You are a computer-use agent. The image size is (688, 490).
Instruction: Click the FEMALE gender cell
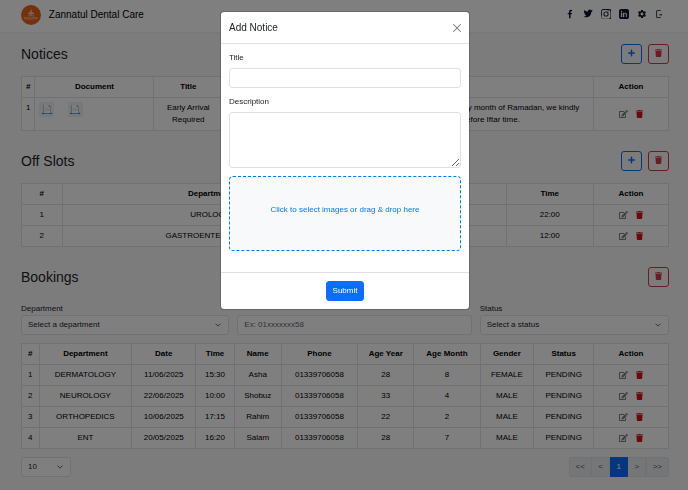pos(507,375)
